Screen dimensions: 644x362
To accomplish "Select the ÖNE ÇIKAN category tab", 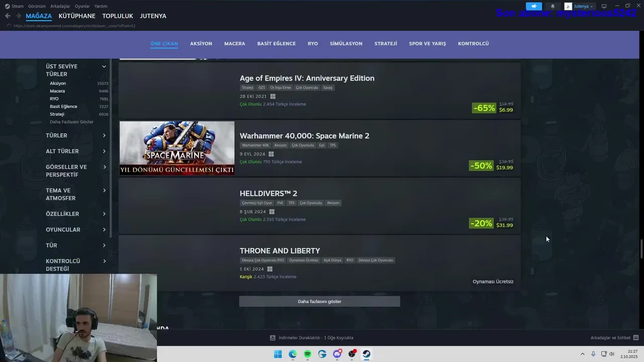I will pos(164,44).
